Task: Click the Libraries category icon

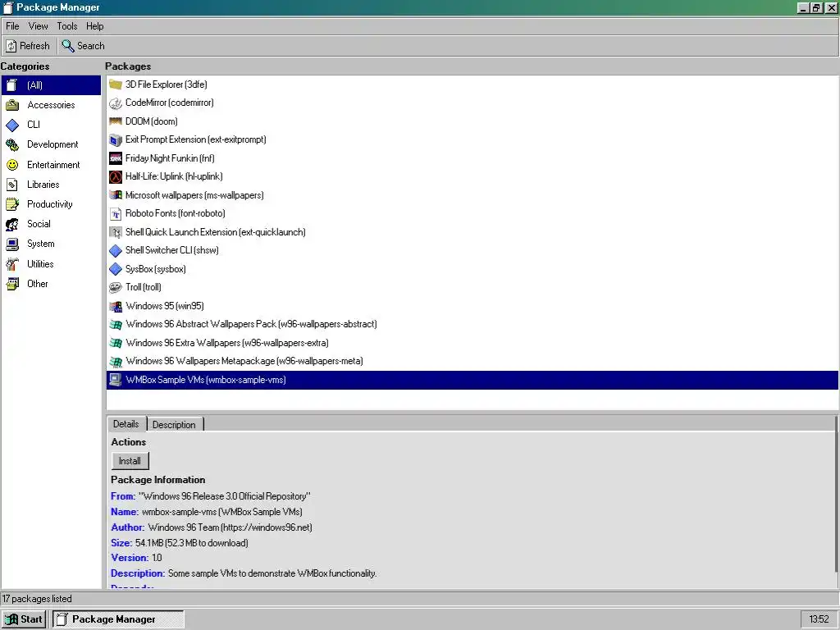Action: coord(11,185)
